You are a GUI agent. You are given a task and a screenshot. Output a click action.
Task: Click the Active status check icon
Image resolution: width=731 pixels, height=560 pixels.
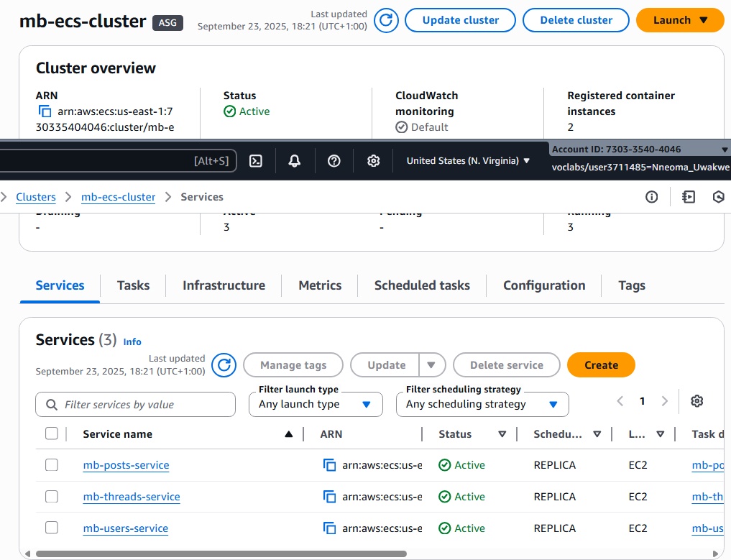coord(229,111)
